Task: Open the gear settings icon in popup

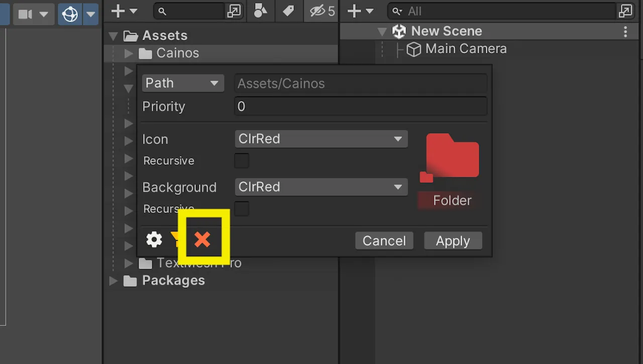Action: pyautogui.click(x=154, y=239)
